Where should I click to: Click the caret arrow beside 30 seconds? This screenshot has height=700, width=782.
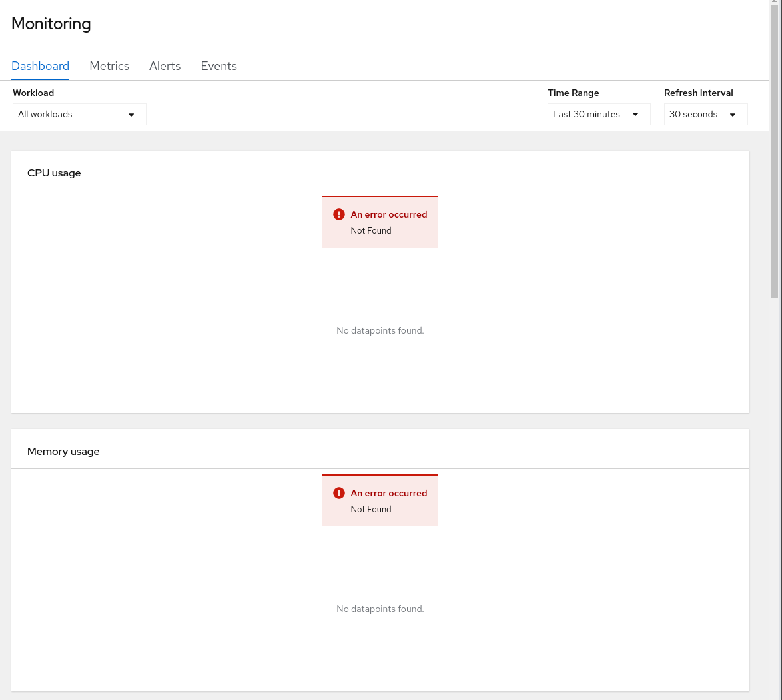coord(733,115)
